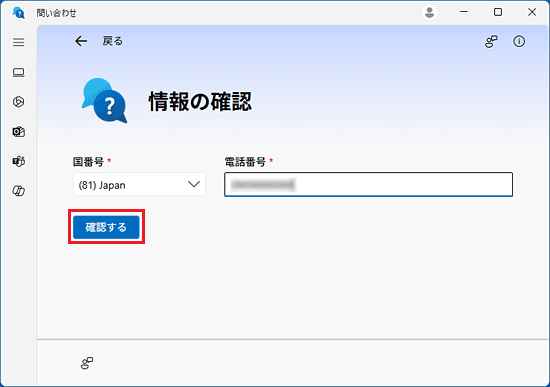The width and height of the screenshot is (550, 387).
Task: Maximize the 問い合わせ window
Action: 498,12
